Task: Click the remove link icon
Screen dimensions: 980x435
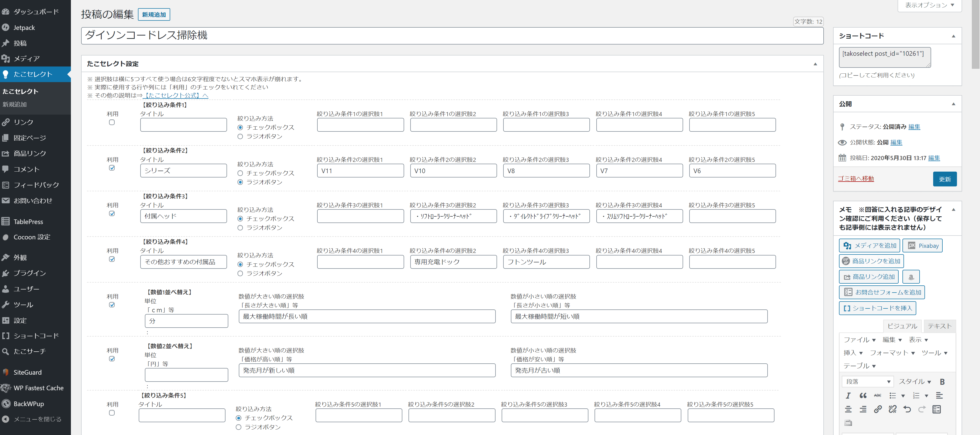Action: (892, 409)
